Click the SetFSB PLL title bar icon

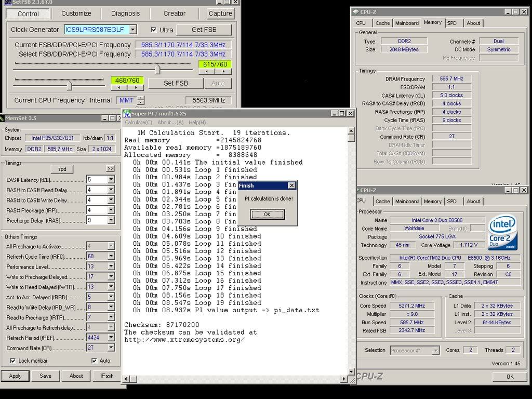tap(8, 2)
